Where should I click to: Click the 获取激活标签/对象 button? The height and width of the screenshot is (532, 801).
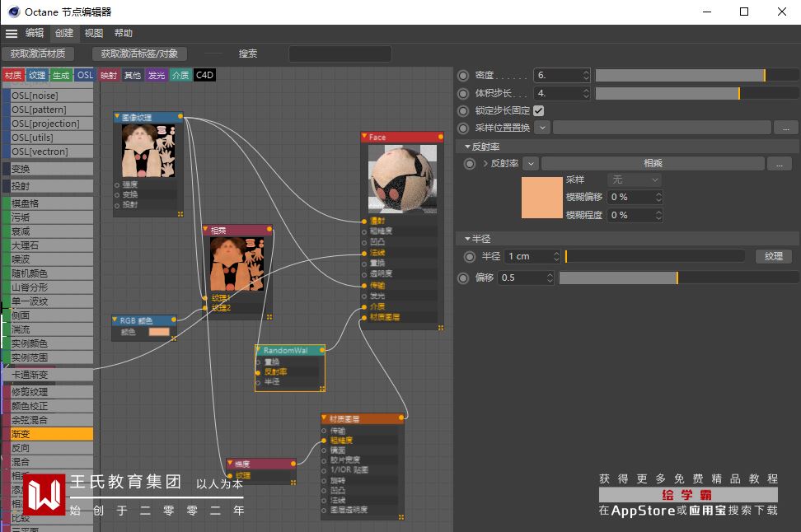click(x=139, y=54)
